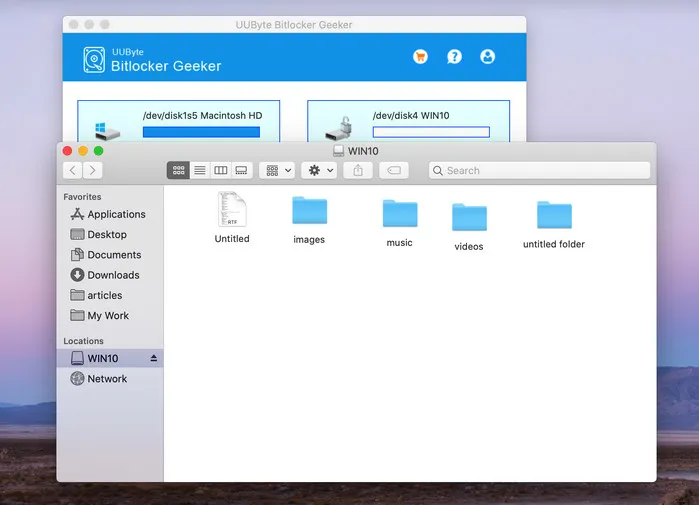Open Desktop in the Finder sidebar
The height and width of the screenshot is (505, 699).
110,234
